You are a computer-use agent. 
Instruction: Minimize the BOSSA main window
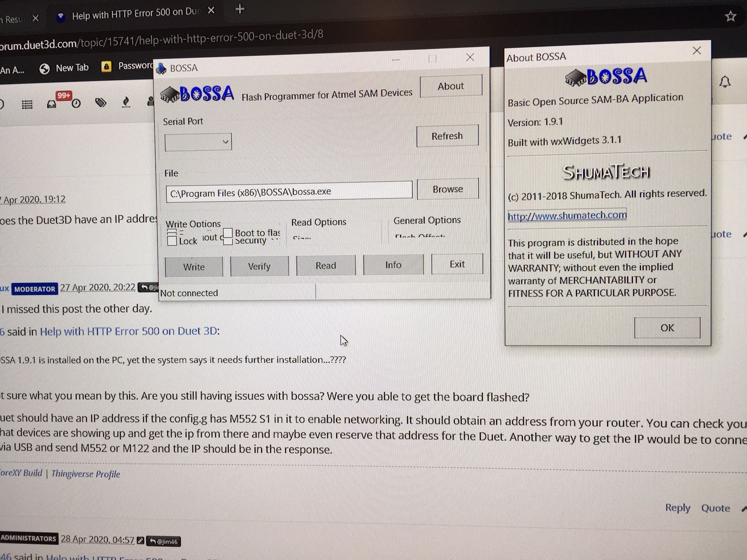pos(396,59)
